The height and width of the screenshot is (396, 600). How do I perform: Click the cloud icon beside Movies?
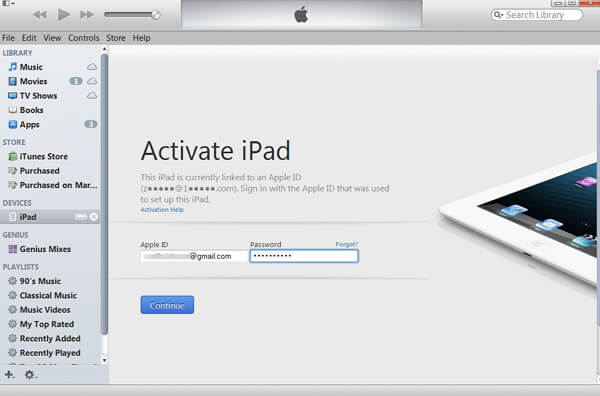[92, 81]
